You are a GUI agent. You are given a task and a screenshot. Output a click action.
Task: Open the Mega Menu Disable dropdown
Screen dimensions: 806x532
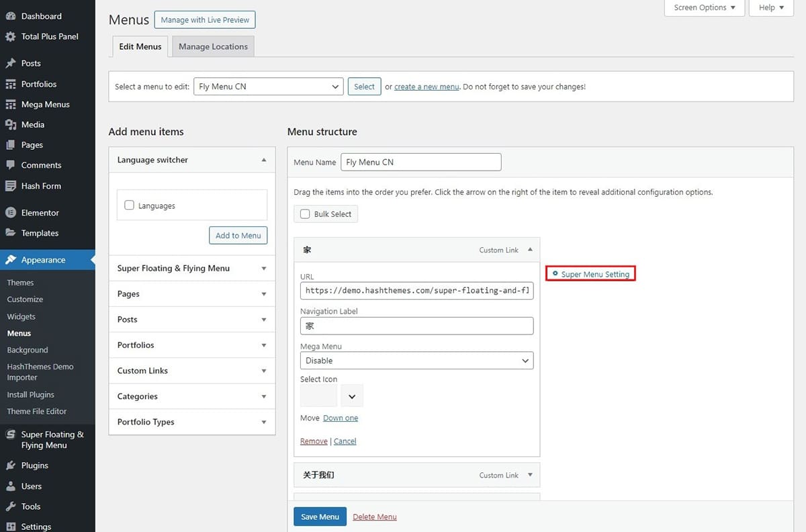(x=416, y=361)
